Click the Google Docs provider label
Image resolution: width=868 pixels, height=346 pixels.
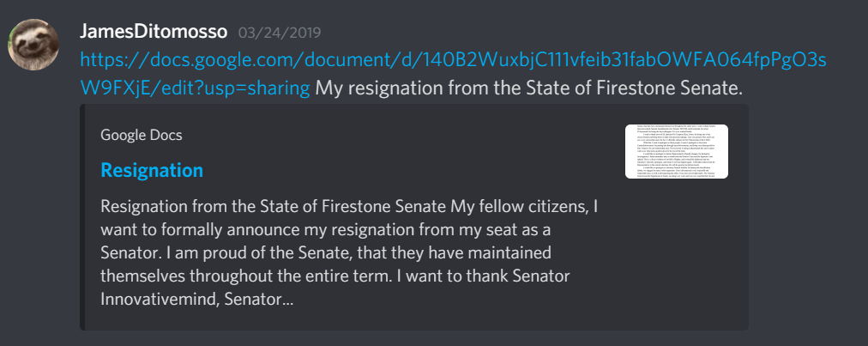142,135
